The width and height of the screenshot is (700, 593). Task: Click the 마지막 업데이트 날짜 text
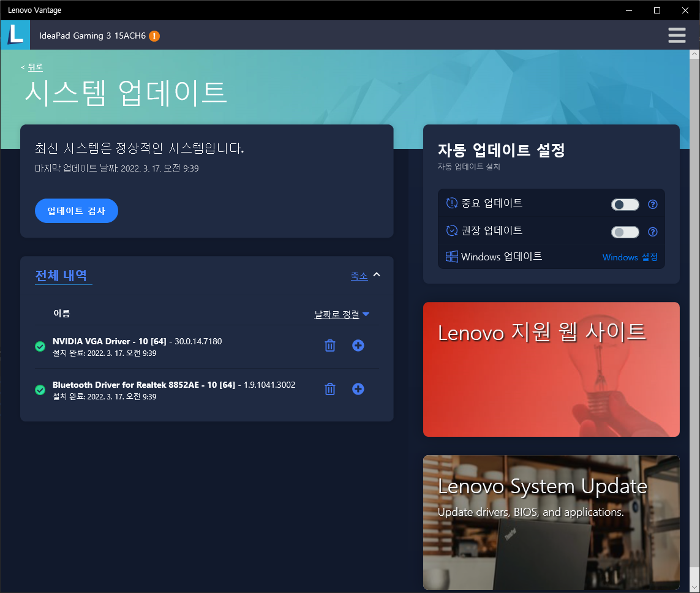tap(117, 168)
